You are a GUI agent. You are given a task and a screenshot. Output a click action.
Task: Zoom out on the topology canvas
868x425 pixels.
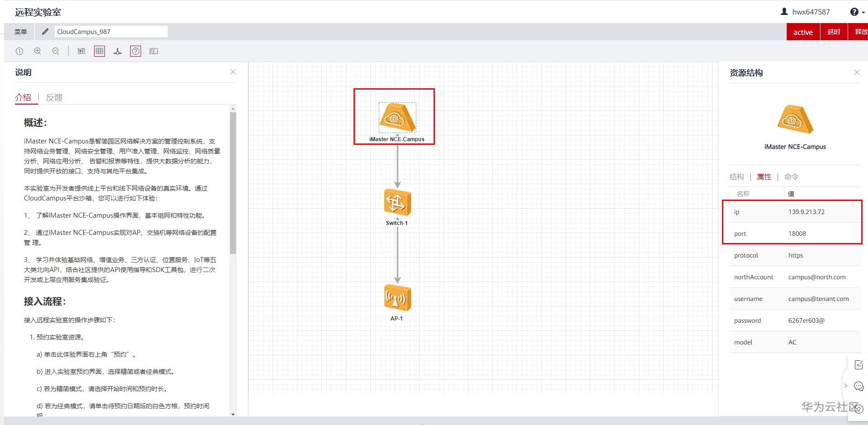click(x=56, y=51)
